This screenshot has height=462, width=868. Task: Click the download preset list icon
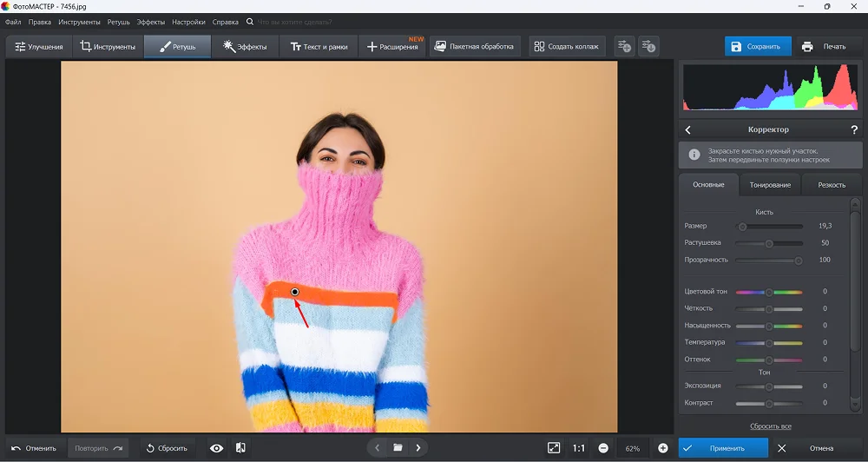tap(648, 47)
